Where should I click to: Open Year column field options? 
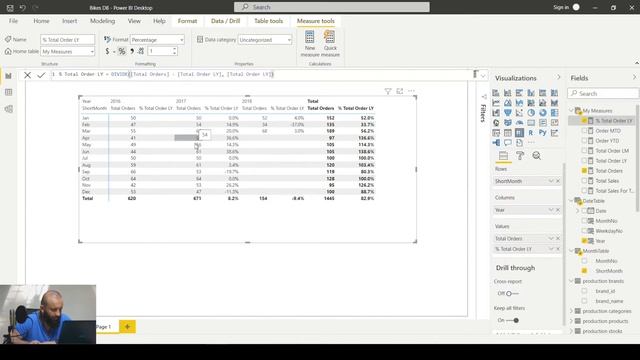coord(551,210)
